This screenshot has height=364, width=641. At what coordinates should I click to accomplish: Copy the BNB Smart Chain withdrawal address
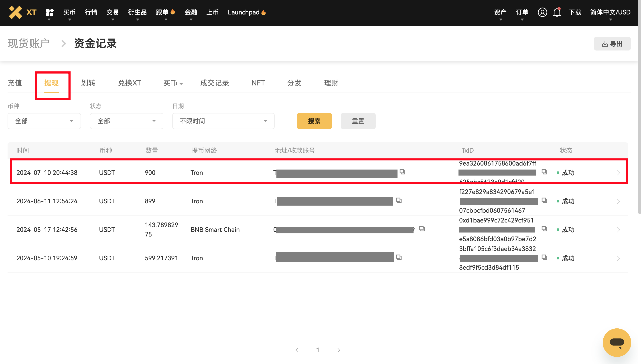click(x=422, y=229)
